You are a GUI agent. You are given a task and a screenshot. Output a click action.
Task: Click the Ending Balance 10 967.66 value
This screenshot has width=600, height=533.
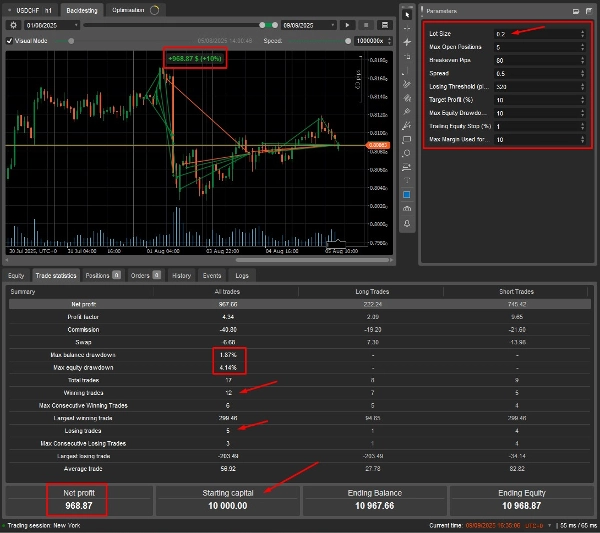click(374, 506)
